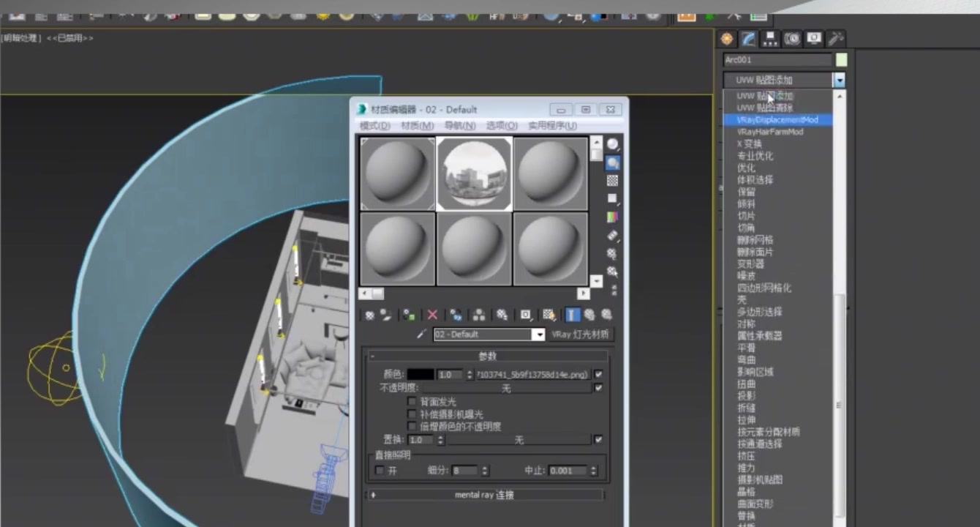Click the Motion panel icon
The image size is (980, 527).
791,38
